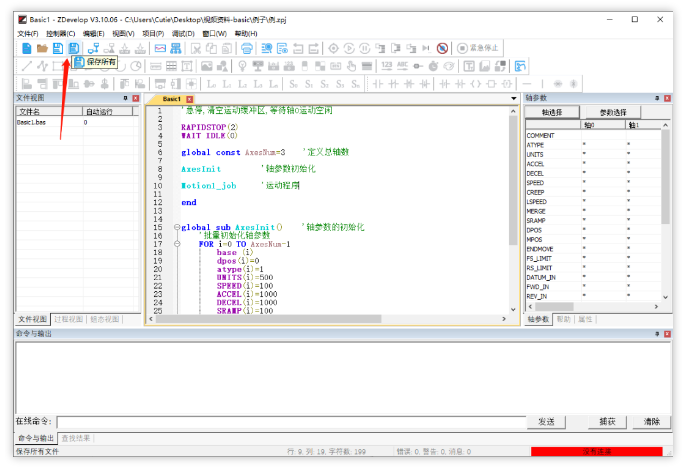The height and width of the screenshot is (472, 695).
Task: Click the breakpoint target toolbar icon
Action: tap(333, 48)
